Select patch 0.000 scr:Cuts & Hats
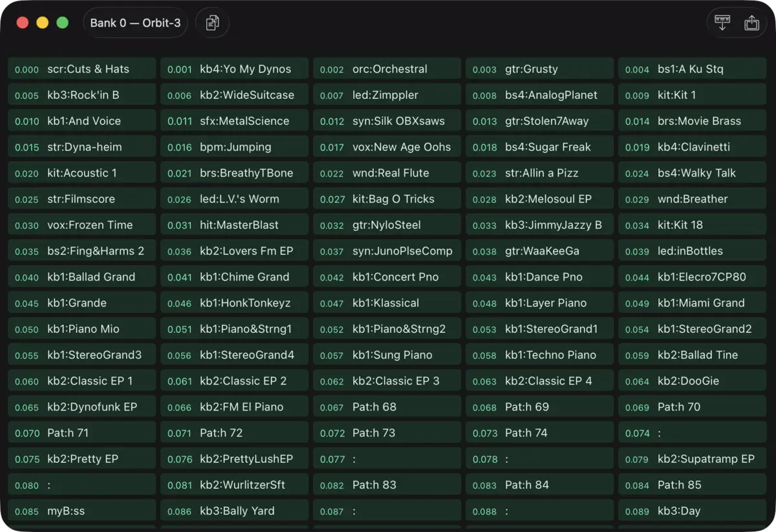776x532 pixels. click(82, 69)
